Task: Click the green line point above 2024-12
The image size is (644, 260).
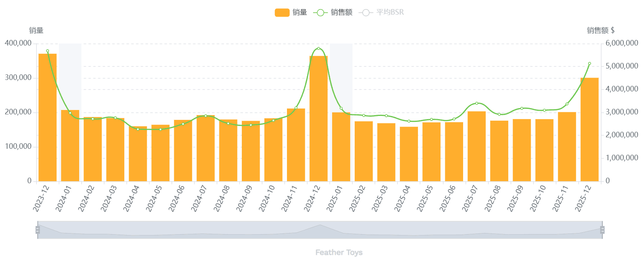Action: [319, 49]
